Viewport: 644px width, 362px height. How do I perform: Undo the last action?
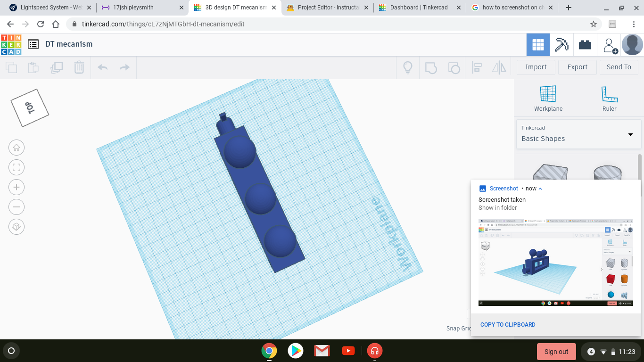click(102, 67)
